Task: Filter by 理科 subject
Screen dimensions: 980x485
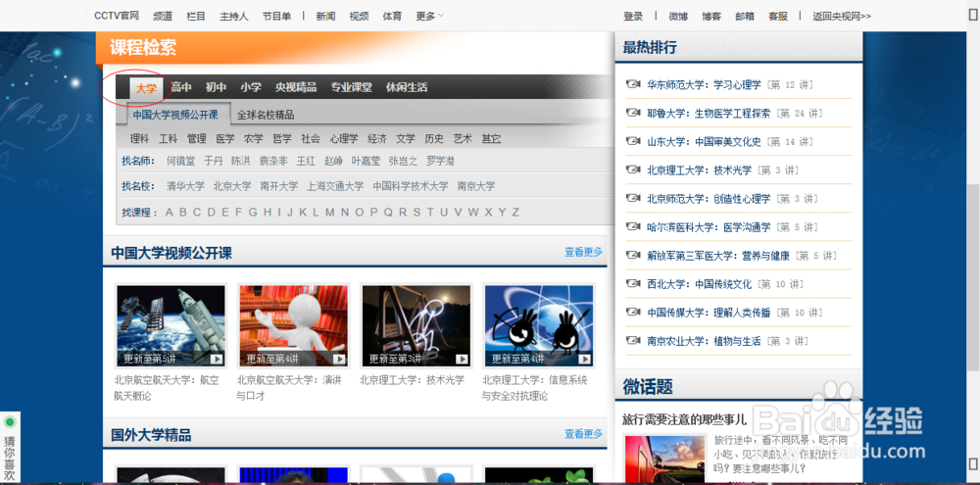Action: (x=139, y=139)
